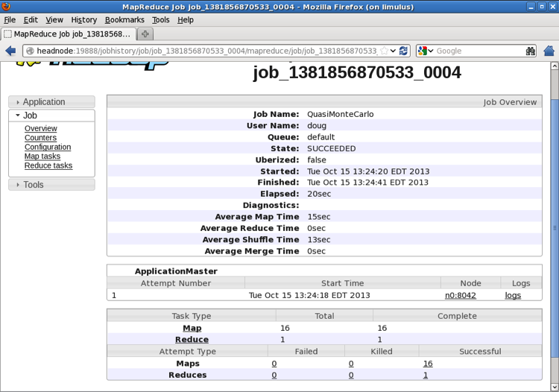
Task: Click the Home icon in the toolbar
Action: pyautogui.click(x=549, y=51)
